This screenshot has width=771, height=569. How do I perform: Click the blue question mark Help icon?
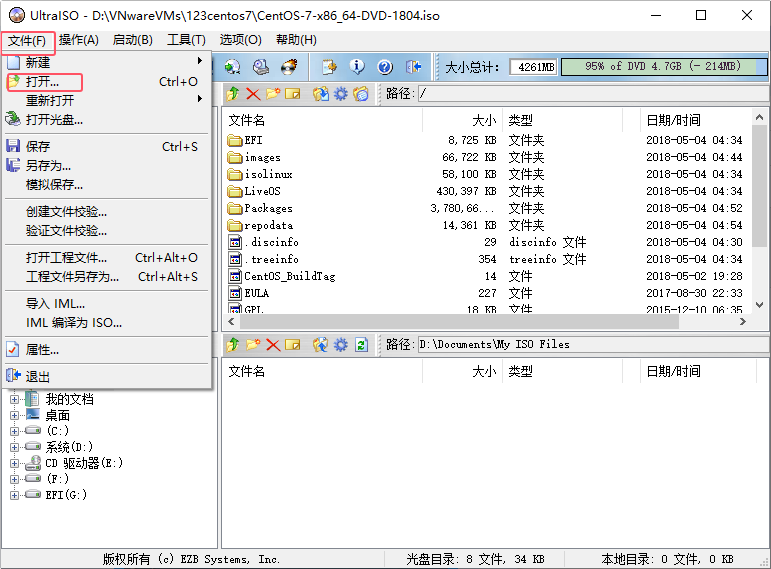385,67
